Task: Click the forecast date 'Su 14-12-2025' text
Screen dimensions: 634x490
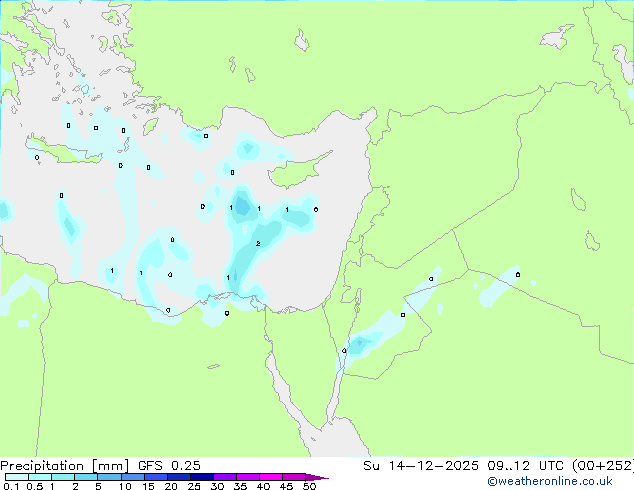Action: point(421,466)
